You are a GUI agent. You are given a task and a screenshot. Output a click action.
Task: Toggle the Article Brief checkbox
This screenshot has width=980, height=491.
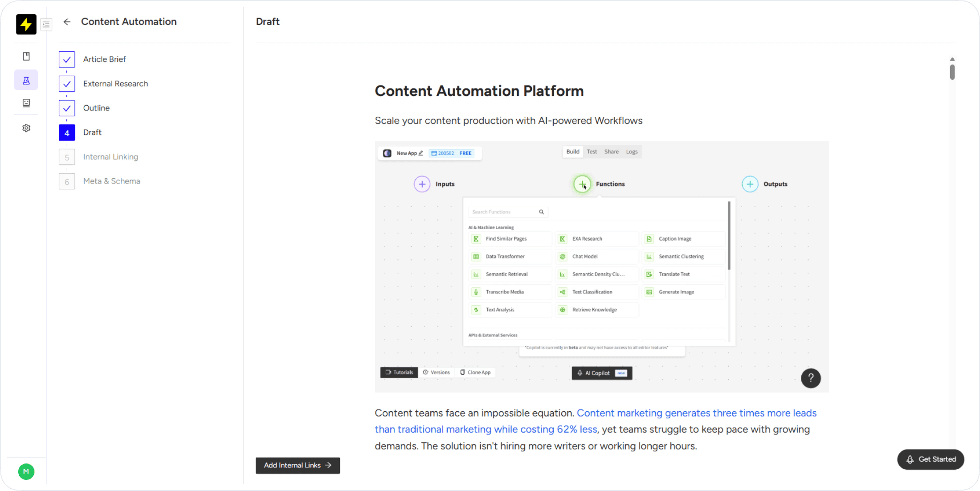[x=67, y=59]
